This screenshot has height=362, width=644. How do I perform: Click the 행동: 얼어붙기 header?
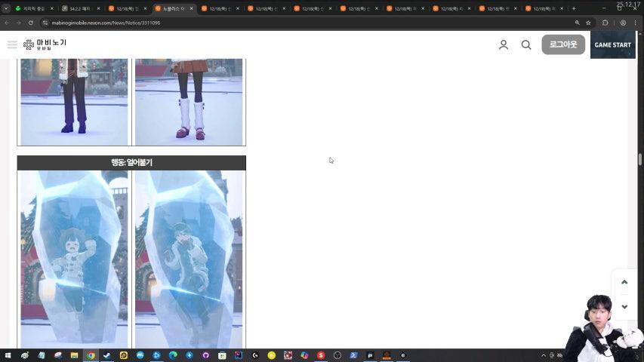131,163
